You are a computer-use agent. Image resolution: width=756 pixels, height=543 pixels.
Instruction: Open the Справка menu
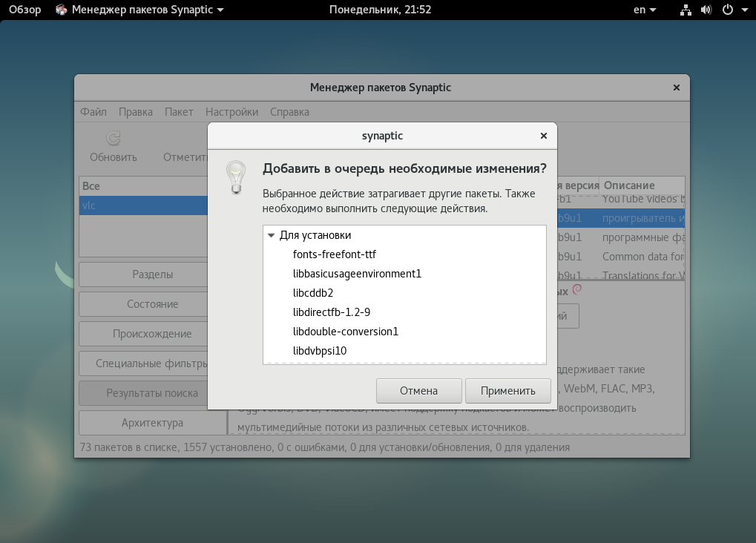(x=289, y=112)
